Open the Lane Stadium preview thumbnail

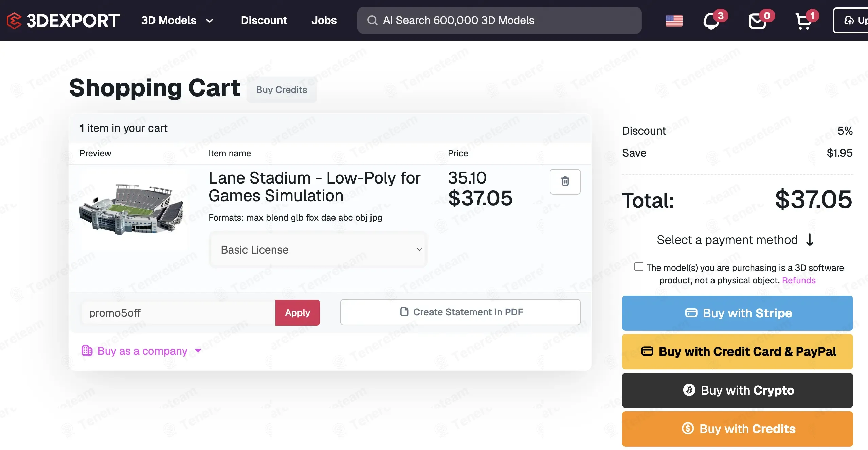point(131,210)
